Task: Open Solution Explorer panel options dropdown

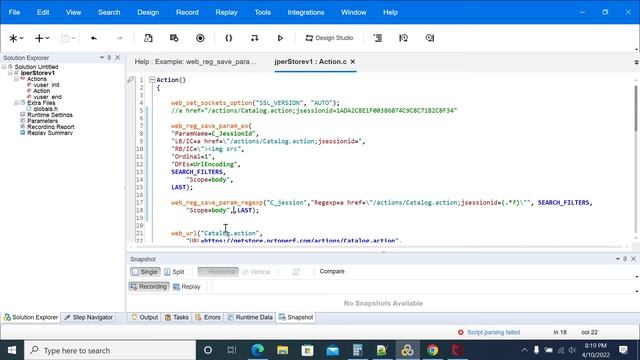Action: click(102, 58)
